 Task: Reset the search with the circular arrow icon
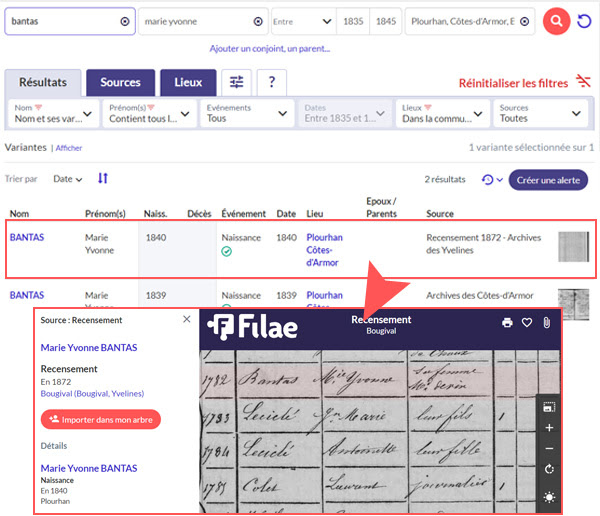pos(585,21)
